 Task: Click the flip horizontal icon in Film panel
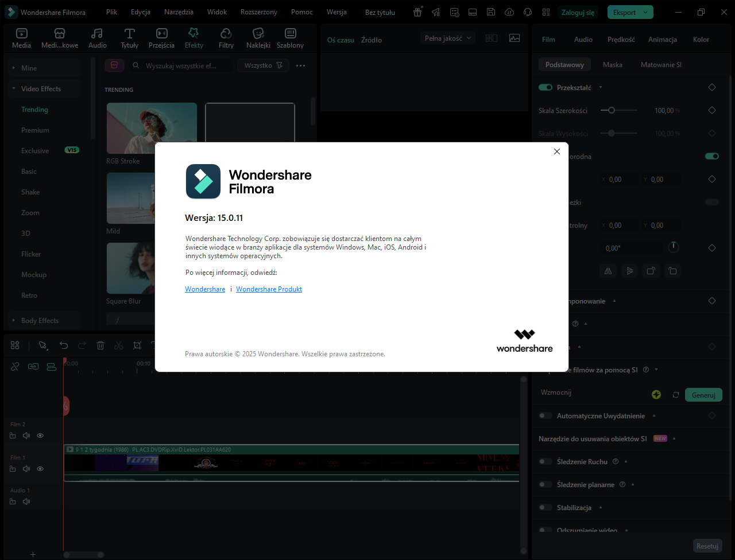[x=608, y=271]
